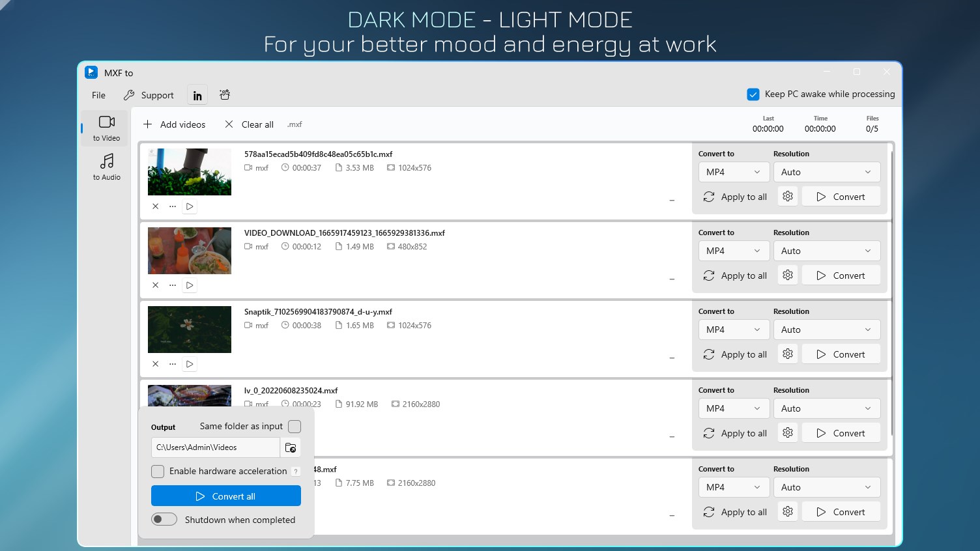Enable hardware acceleration checkbox
The image size is (980, 551).
tap(158, 472)
